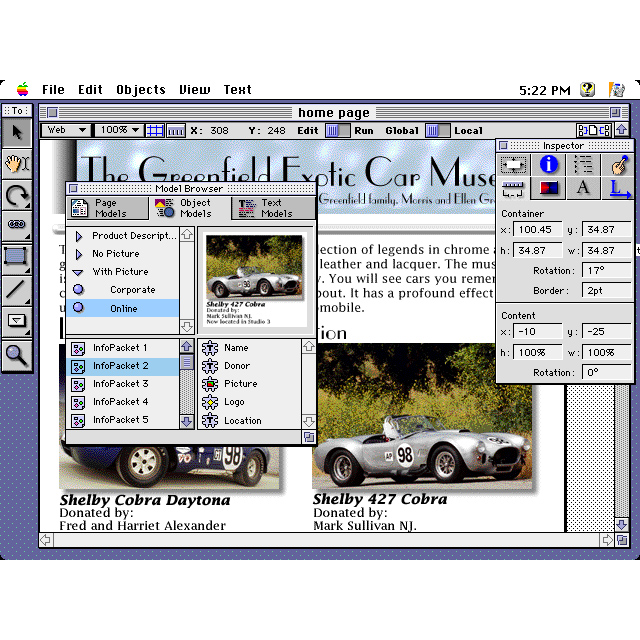The image size is (640, 640).
Task: Click the Picture attribute icon
Action: (210, 384)
